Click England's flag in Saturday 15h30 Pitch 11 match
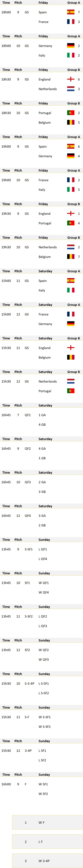 [x=71, y=348]
